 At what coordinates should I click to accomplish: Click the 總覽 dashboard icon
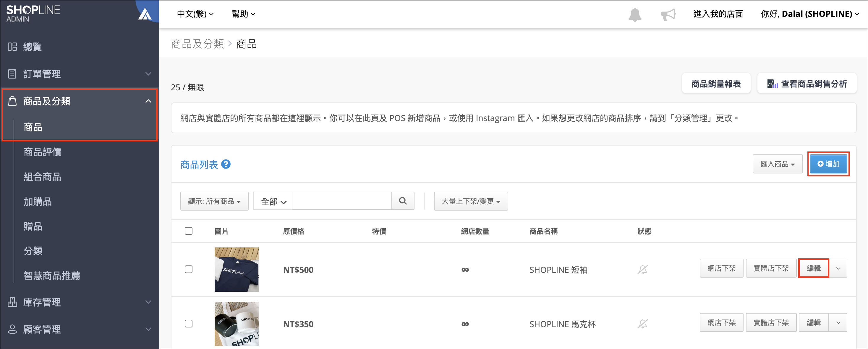[12, 46]
